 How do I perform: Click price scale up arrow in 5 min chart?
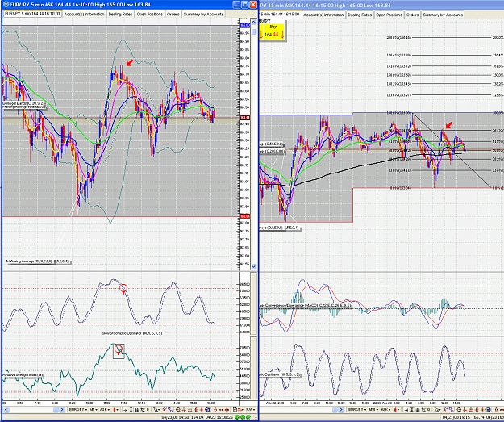click(253, 22)
